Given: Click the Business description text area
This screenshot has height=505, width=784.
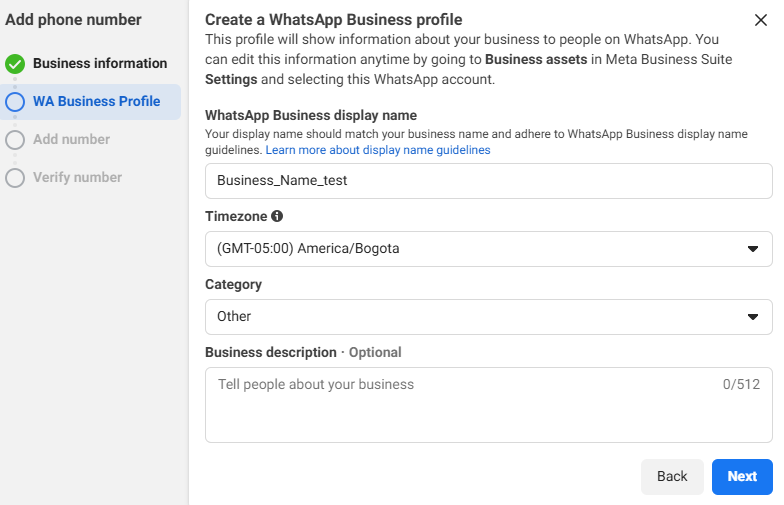Looking at the screenshot, I should [x=488, y=405].
